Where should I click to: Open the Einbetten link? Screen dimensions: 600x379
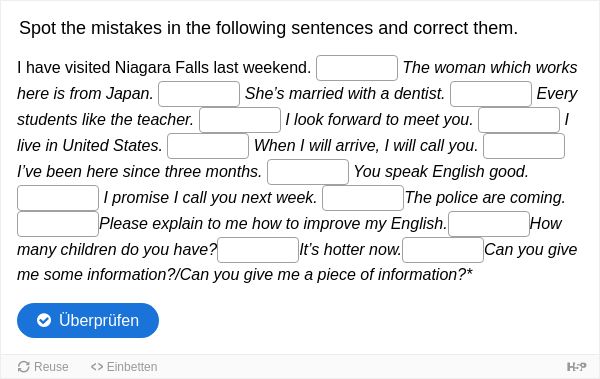[x=124, y=367]
